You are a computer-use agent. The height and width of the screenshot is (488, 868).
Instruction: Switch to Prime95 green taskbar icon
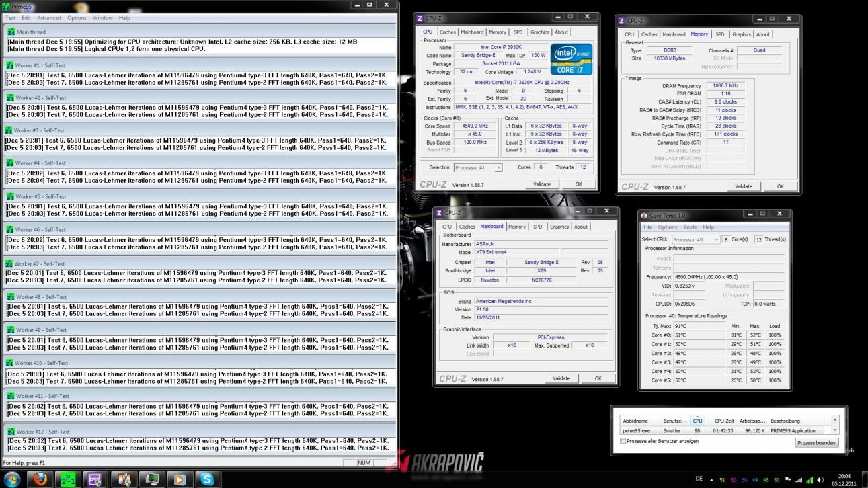click(x=68, y=479)
